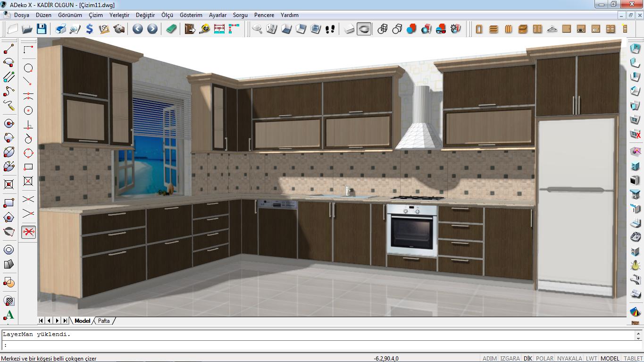
Task: Switch to the shaded red and blue solids render
Action: coord(411,29)
